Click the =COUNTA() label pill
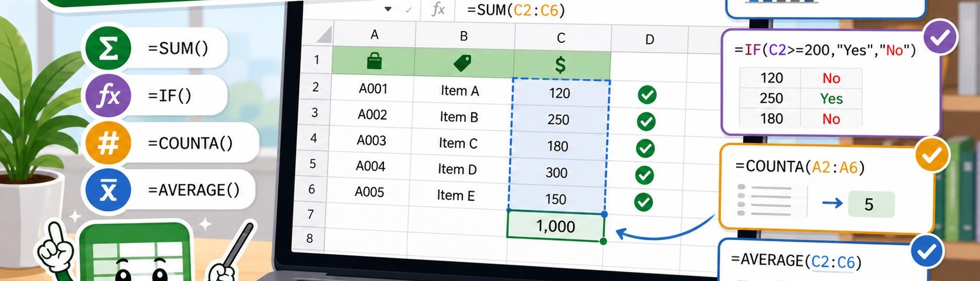 [x=192, y=143]
